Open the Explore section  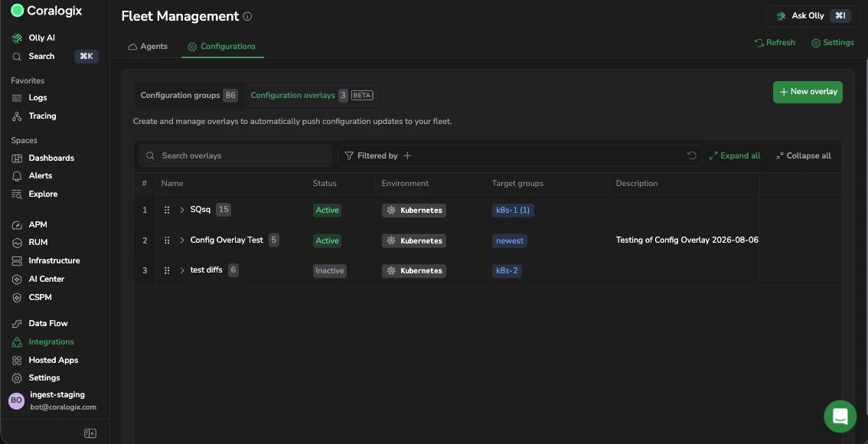point(43,194)
